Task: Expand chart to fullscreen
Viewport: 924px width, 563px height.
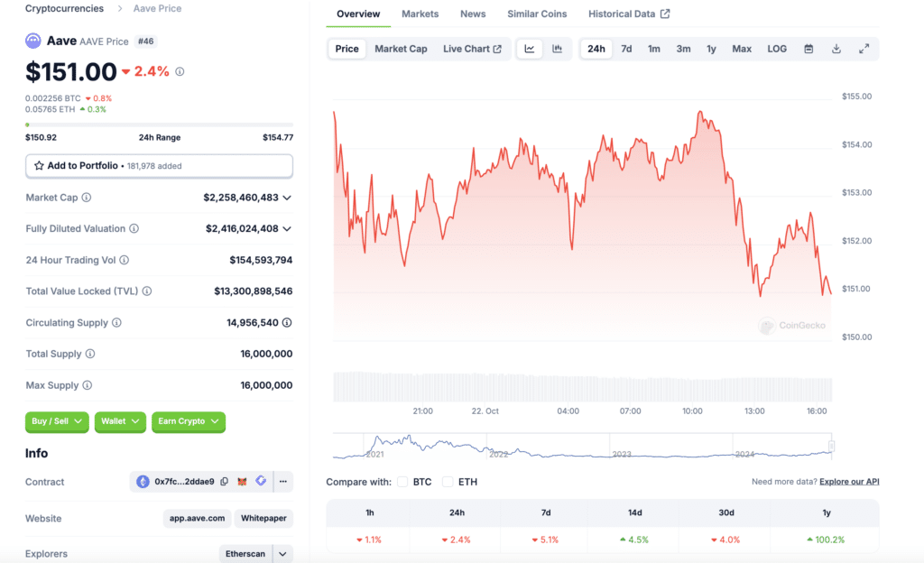Action: (864, 49)
